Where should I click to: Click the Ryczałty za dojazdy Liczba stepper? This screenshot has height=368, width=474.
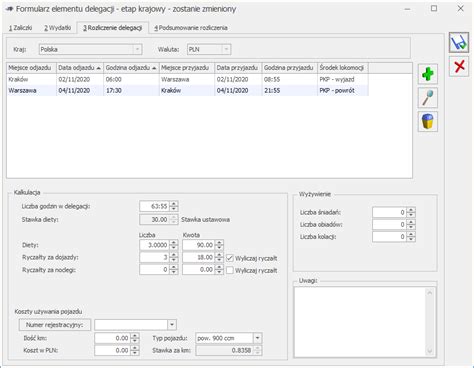point(174,257)
